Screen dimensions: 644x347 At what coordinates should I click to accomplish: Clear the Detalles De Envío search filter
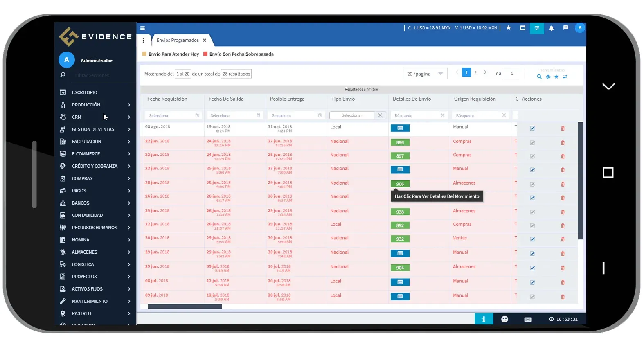[x=442, y=115]
